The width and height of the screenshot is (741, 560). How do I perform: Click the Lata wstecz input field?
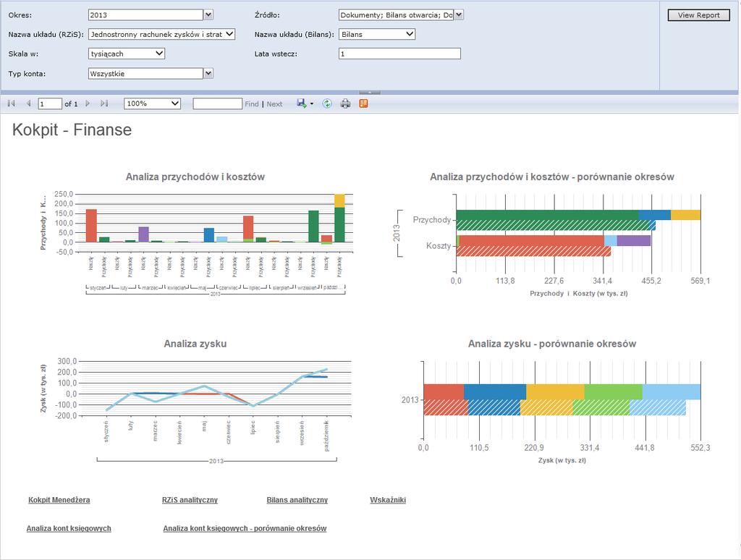[x=399, y=54]
